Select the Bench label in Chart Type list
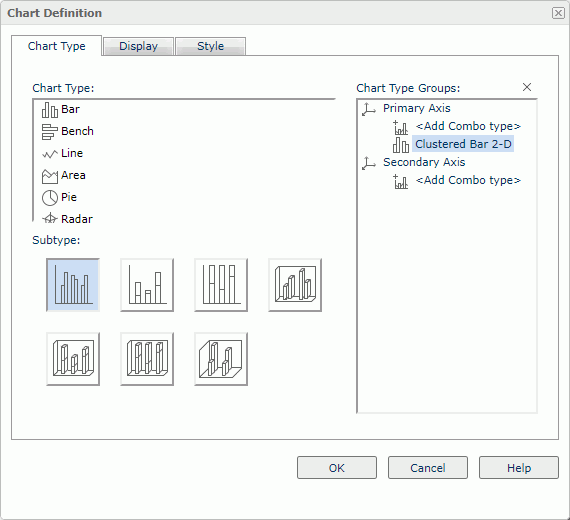Image resolution: width=570 pixels, height=520 pixels. pos(77,131)
